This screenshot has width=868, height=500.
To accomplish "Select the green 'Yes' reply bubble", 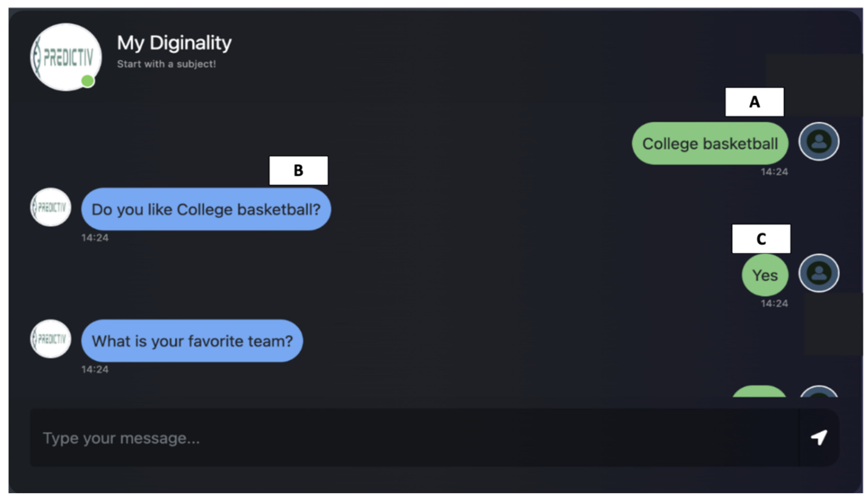I will pos(765,275).
